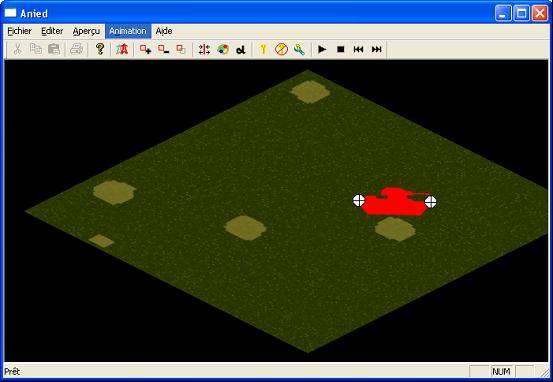Open the Animation menu
Viewport: 553px width, 382px height.
click(128, 31)
